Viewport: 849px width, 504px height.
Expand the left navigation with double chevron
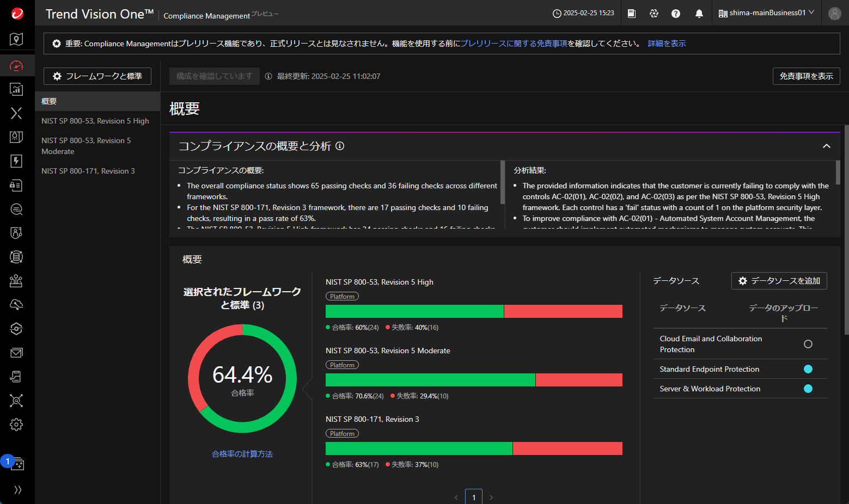17,490
